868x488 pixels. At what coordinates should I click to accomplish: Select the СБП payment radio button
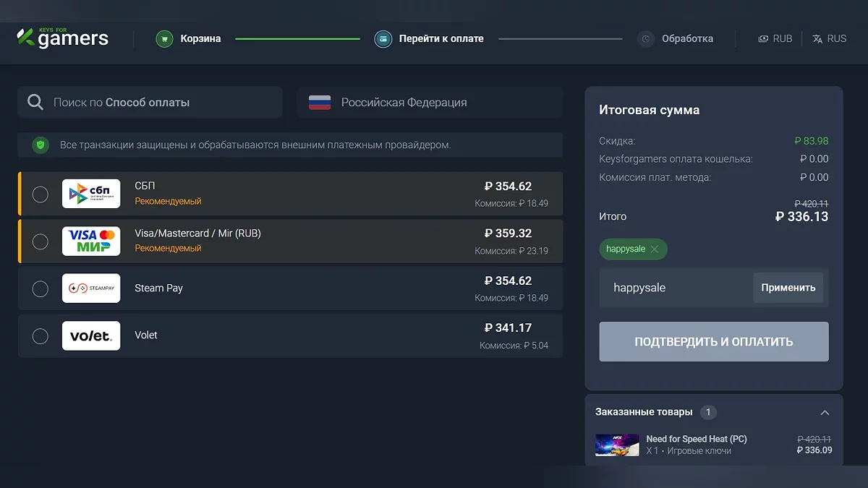[x=41, y=194]
